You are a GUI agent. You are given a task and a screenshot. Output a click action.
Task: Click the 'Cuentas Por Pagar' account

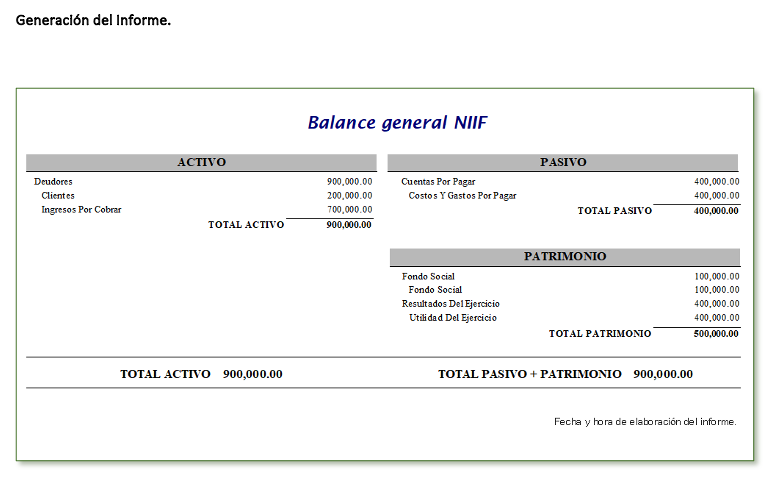point(438,182)
